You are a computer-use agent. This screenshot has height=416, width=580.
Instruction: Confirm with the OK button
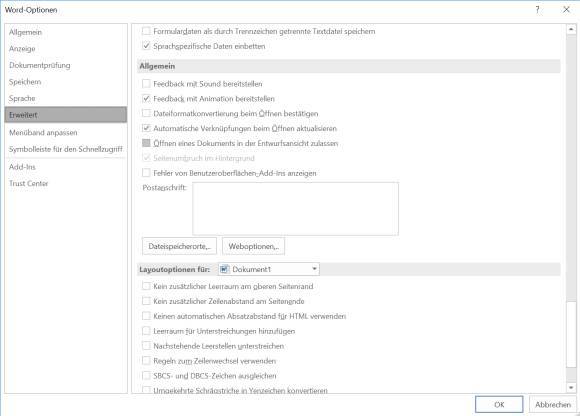pyautogui.click(x=499, y=405)
